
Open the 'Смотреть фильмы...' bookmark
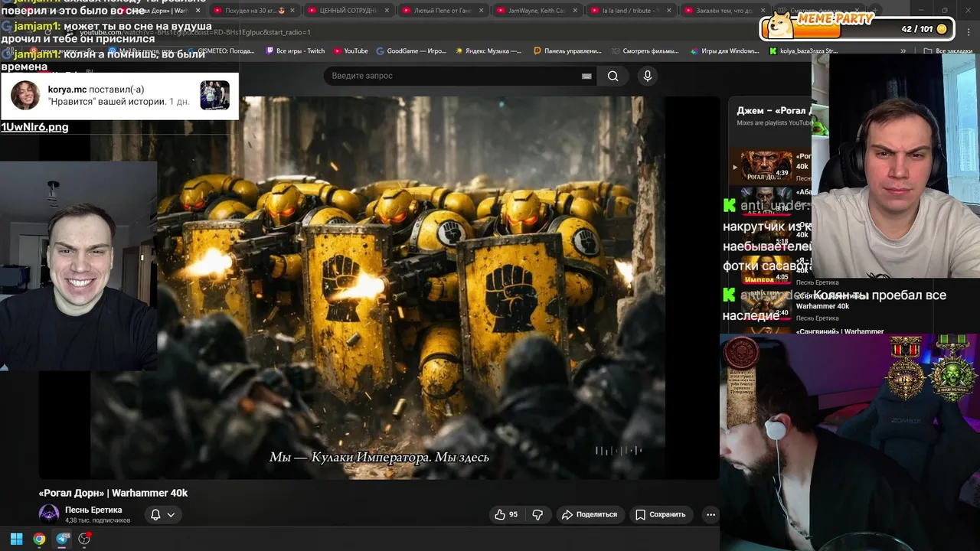click(645, 51)
